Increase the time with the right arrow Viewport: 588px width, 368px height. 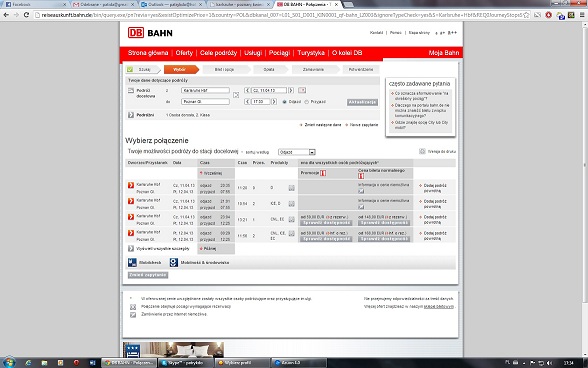(274, 102)
